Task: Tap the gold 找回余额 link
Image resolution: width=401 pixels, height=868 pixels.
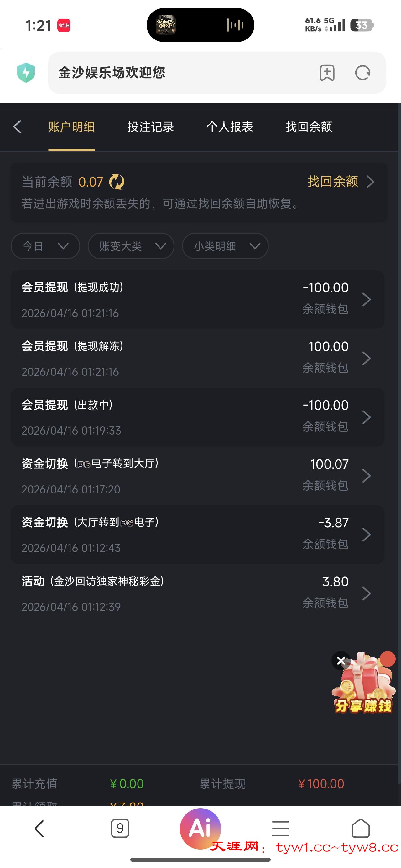Action: point(341,182)
